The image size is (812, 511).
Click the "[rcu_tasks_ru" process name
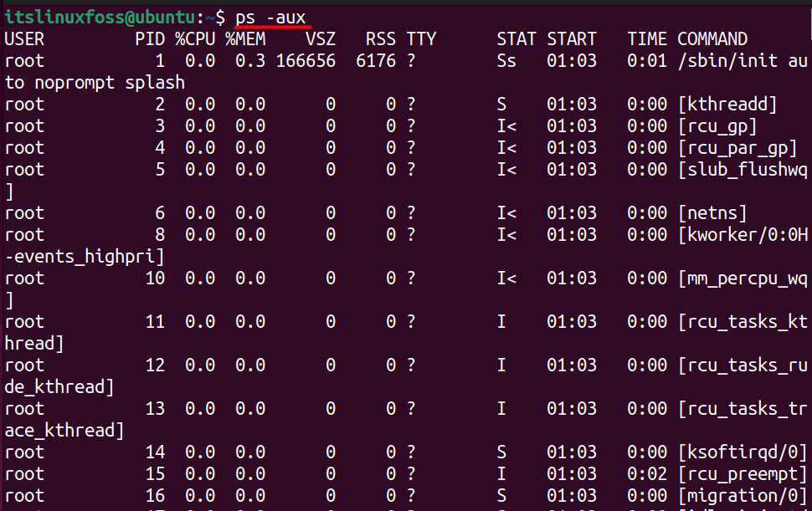pos(743,365)
